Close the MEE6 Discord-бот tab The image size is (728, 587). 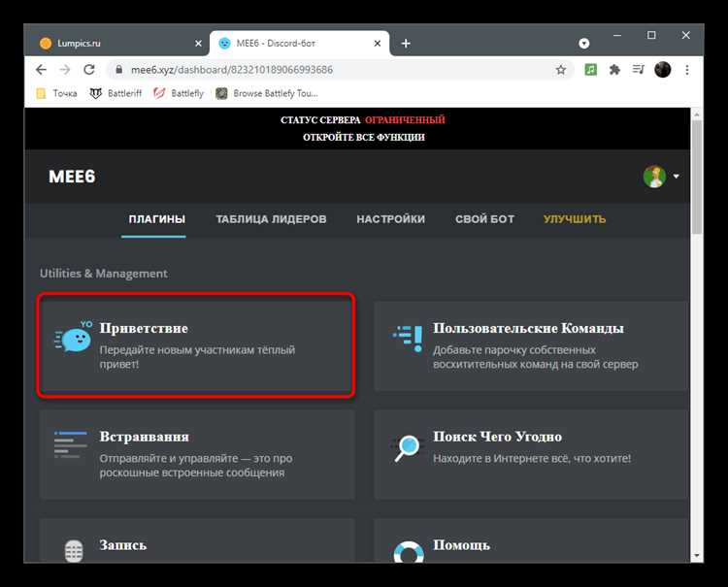[x=378, y=43]
